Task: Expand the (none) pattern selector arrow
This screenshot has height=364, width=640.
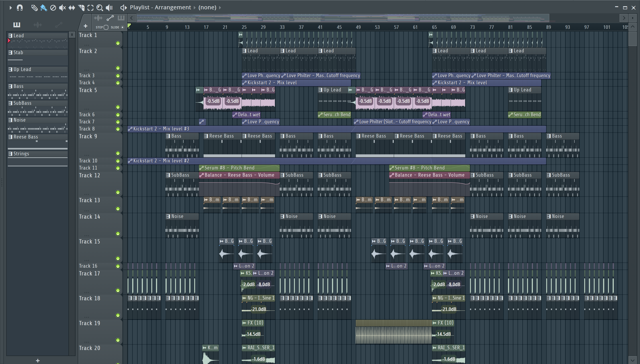Action: tap(220, 8)
